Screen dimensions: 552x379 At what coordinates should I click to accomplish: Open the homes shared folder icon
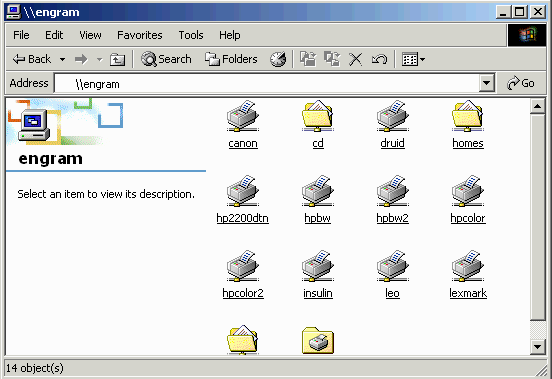[468, 116]
